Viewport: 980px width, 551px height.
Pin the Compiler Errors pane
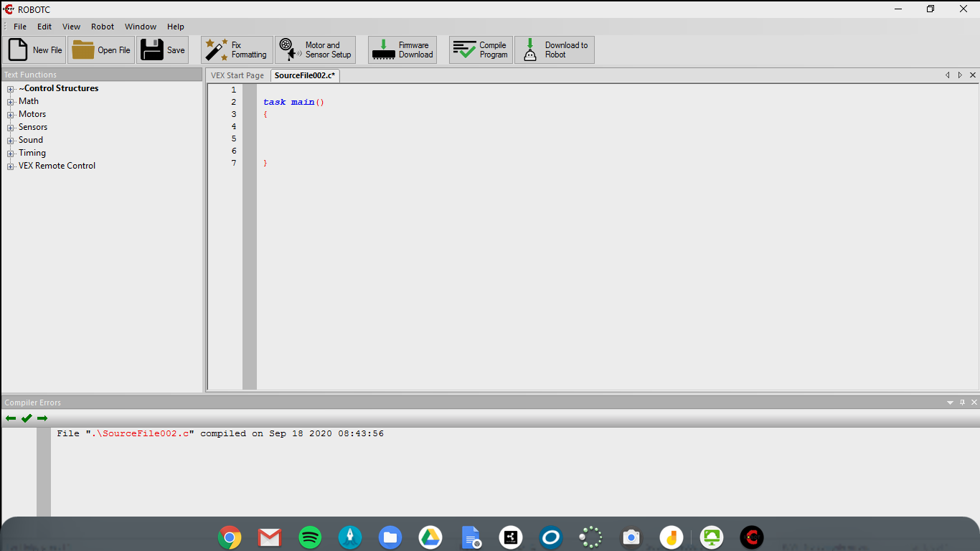[x=963, y=402]
